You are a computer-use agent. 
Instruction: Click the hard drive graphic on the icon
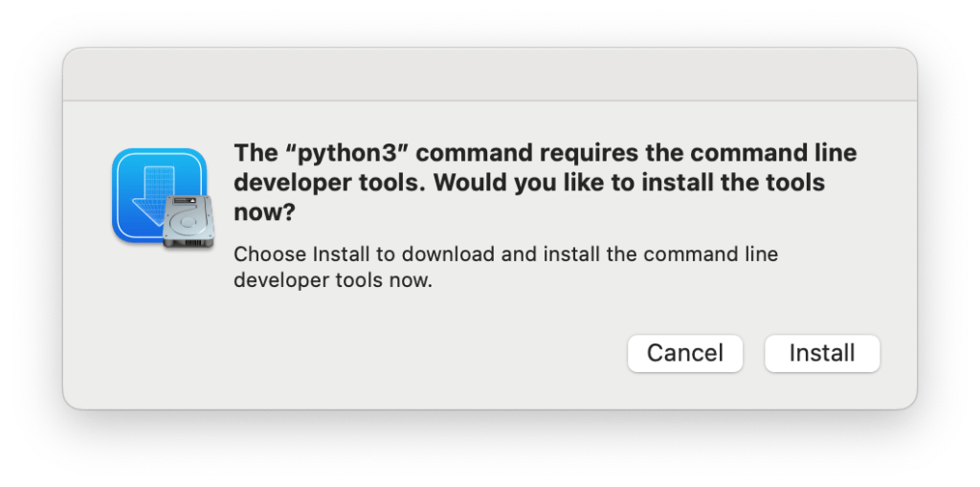pos(188,221)
